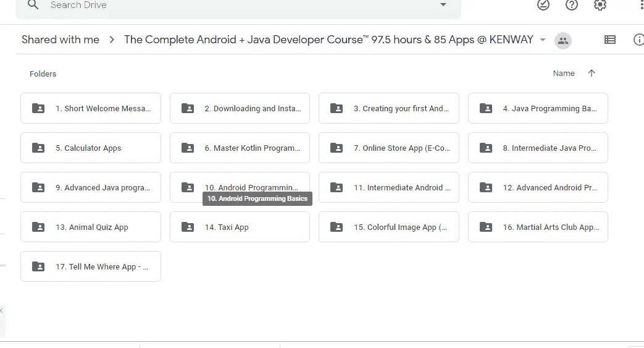Click the shared people avatar icon
Screen dimensions: 644x348
pos(562,41)
